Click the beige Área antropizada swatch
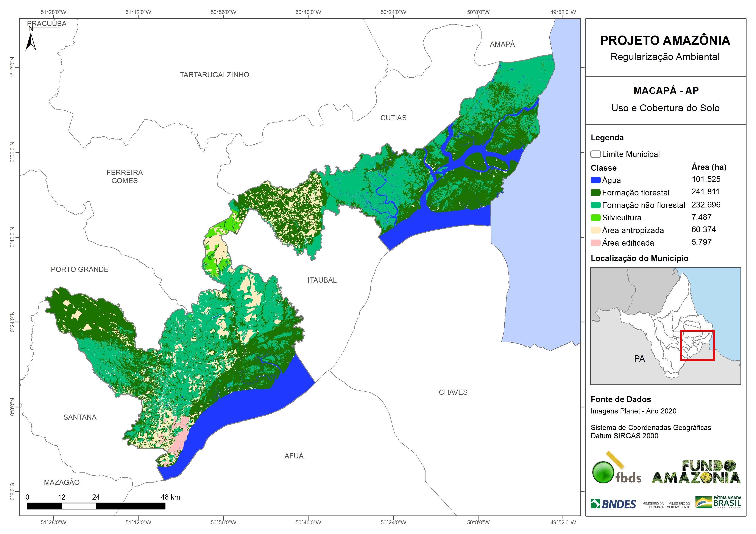This screenshot has width=756, height=534. pos(595,230)
